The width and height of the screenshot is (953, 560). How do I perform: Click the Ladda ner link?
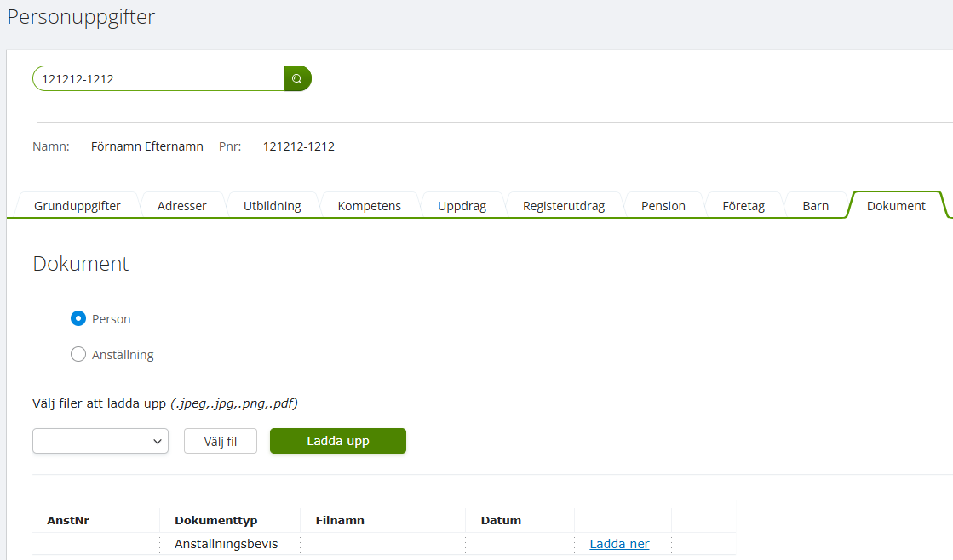point(619,544)
